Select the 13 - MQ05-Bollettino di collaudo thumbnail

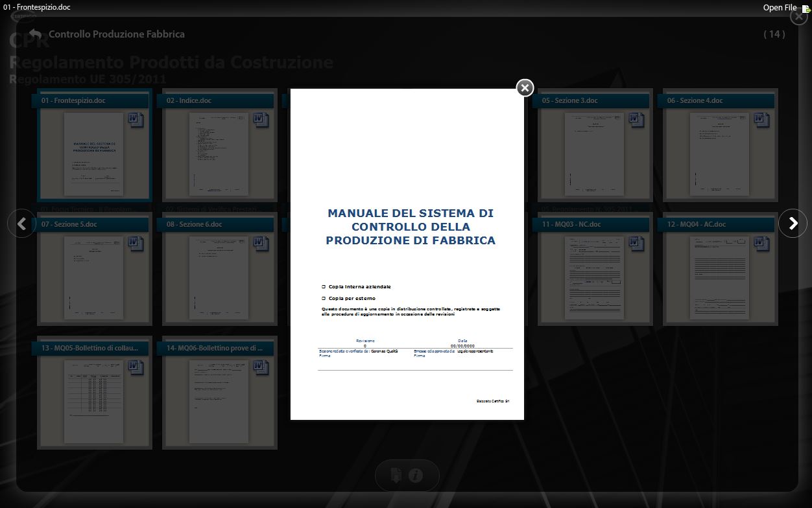click(x=94, y=401)
